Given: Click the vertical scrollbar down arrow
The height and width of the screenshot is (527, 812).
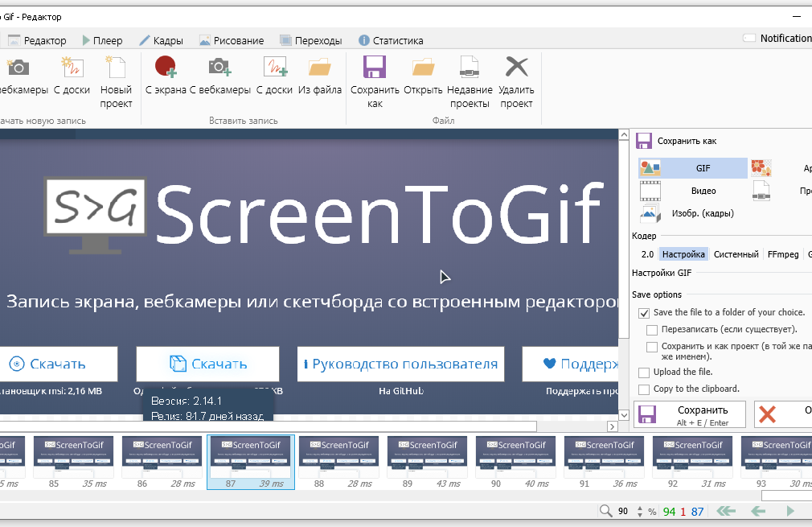Looking at the screenshot, I should [624, 415].
